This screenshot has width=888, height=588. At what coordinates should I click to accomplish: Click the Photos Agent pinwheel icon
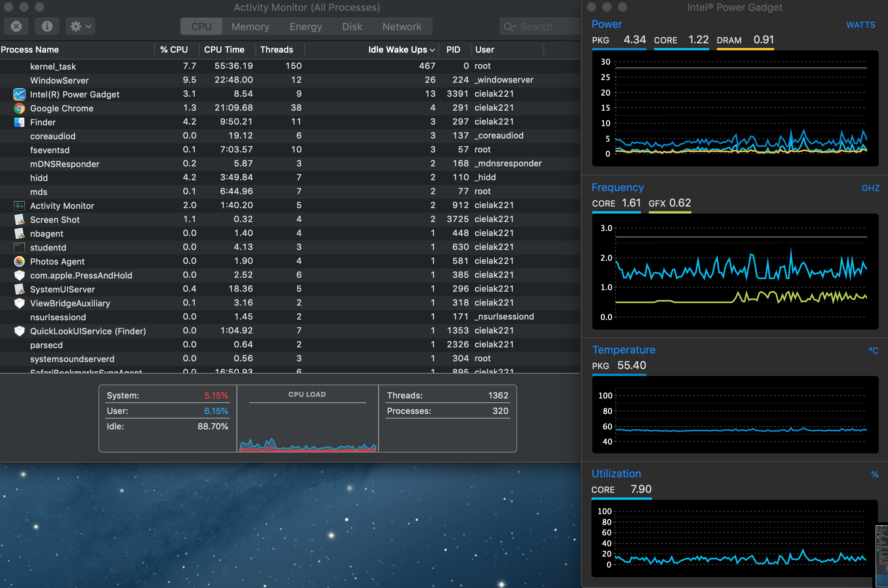19,262
